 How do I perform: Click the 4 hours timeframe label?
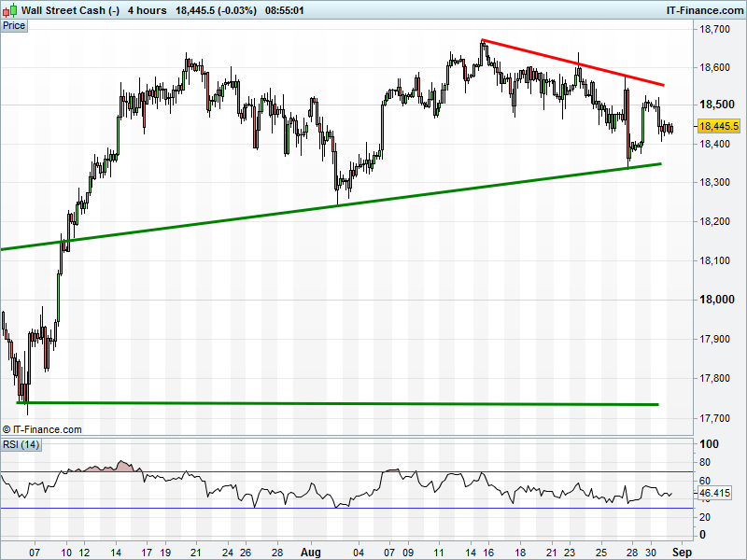tap(148, 10)
